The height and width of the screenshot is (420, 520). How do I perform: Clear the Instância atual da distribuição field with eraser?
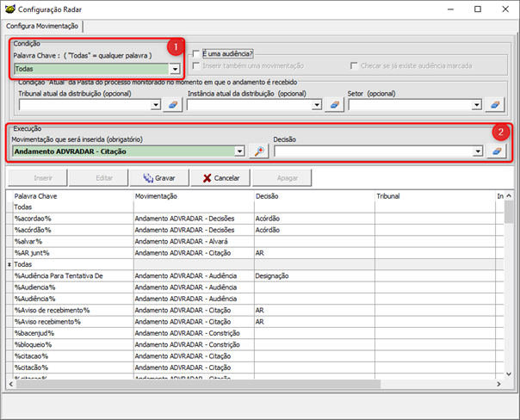click(334, 105)
